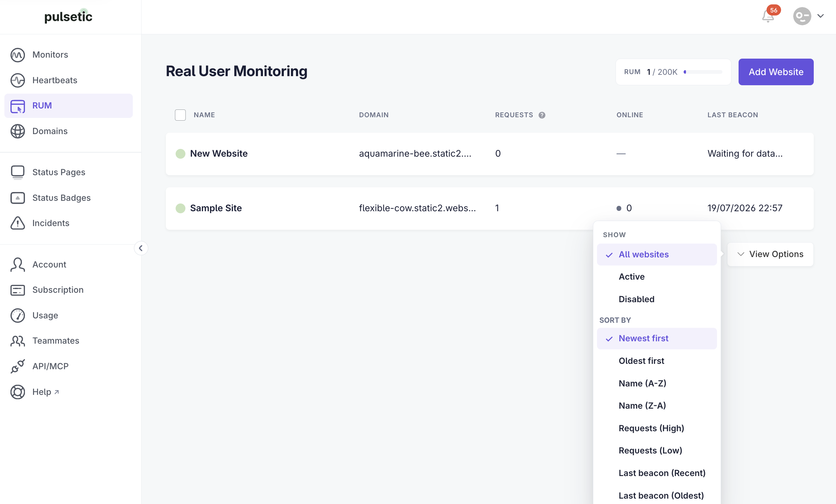Screen dimensions: 836x504
Task: Click the ONLINE column header
Action: coord(629,115)
